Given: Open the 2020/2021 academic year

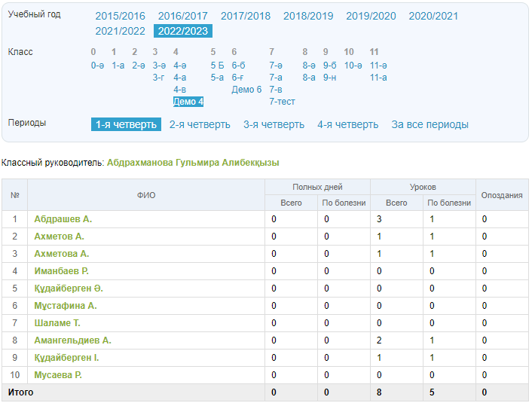Looking at the screenshot, I should (433, 16).
